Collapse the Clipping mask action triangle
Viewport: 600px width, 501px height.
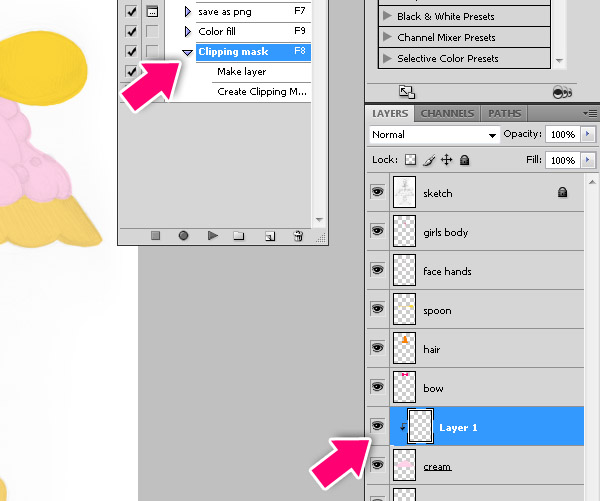click(187, 52)
